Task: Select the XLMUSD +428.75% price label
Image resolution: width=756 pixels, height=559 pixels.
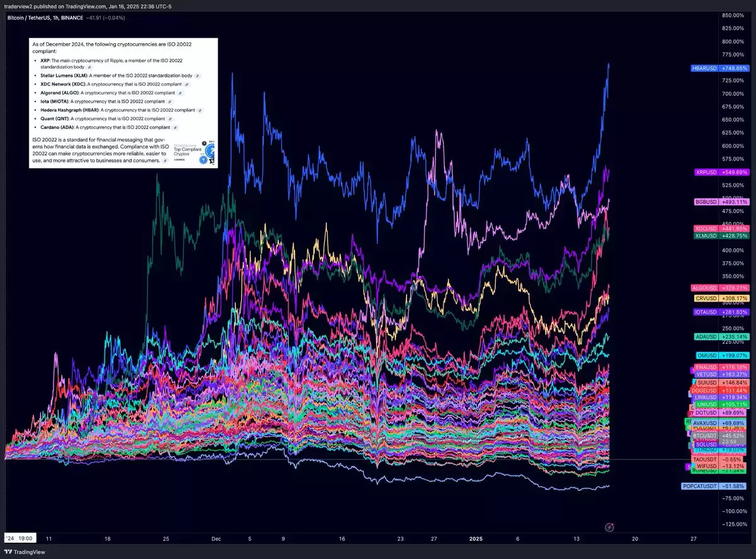Action: click(x=722, y=236)
